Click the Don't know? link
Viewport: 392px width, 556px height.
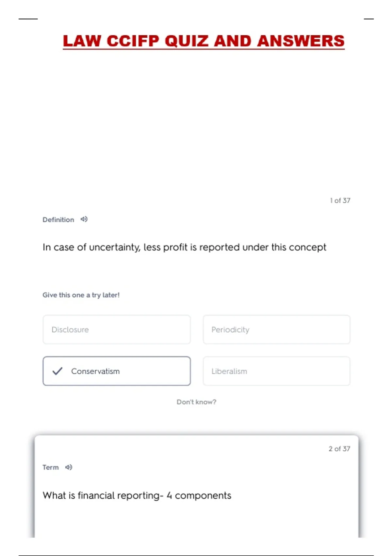[196, 402]
